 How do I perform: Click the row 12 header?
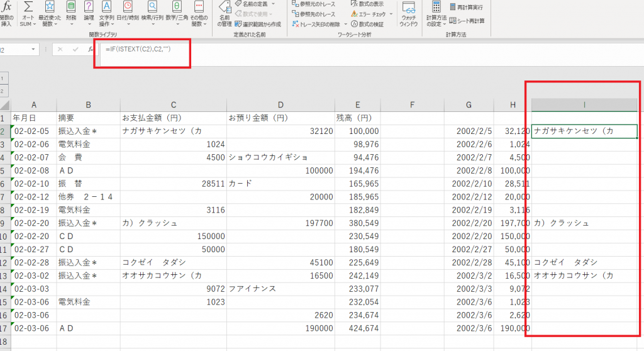(6, 262)
